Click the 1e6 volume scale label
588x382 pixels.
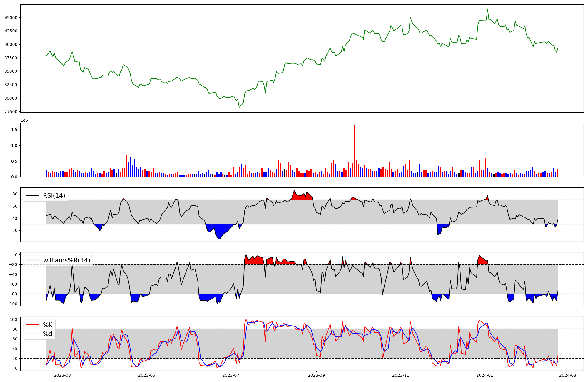click(24, 120)
